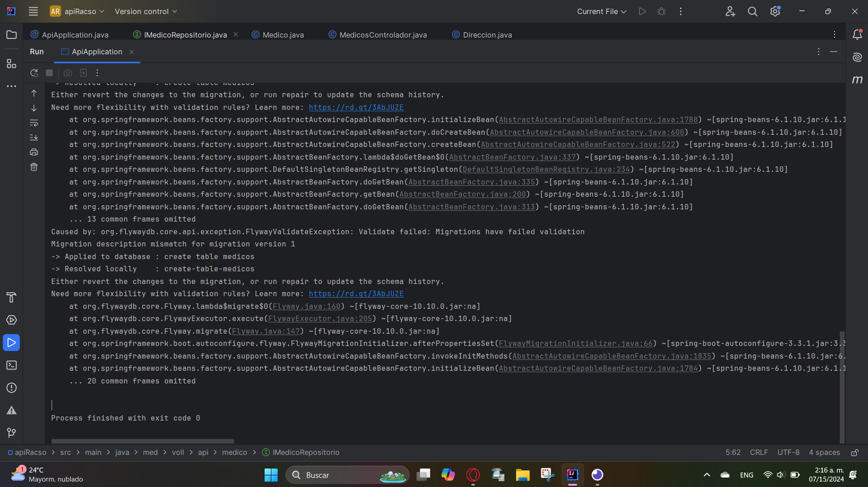Open Code With Me user icon
Viewport: 868px width, 487px height.
[x=730, y=11]
